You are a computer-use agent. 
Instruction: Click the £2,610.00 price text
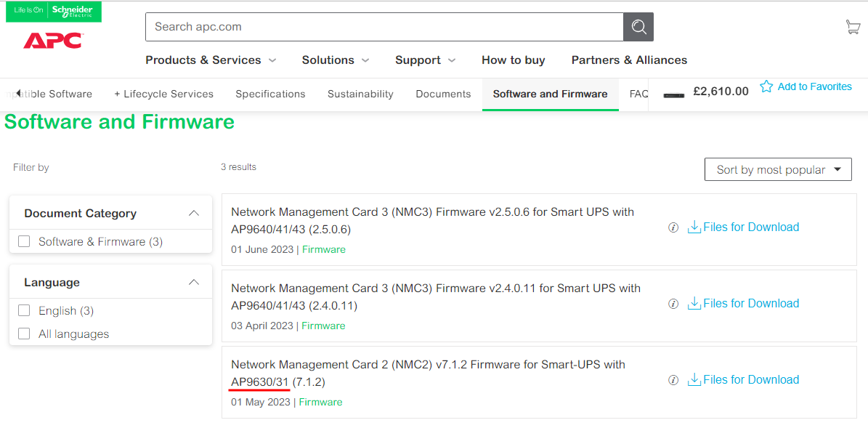click(721, 92)
